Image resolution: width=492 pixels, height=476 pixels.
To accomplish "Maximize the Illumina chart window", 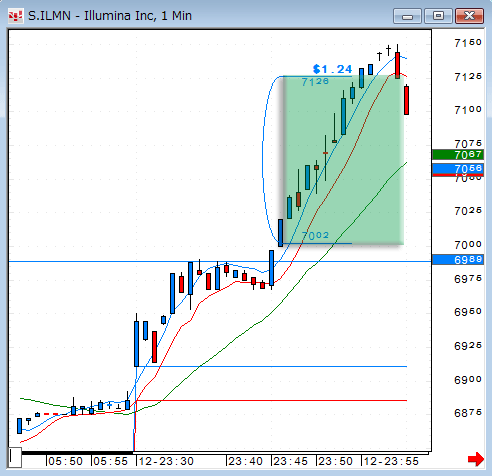I will 438,16.
